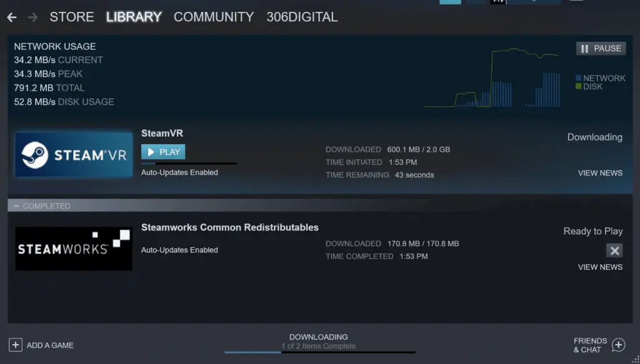Play SteamVR
The width and height of the screenshot is (640, 364).
[x=163, y=152]
